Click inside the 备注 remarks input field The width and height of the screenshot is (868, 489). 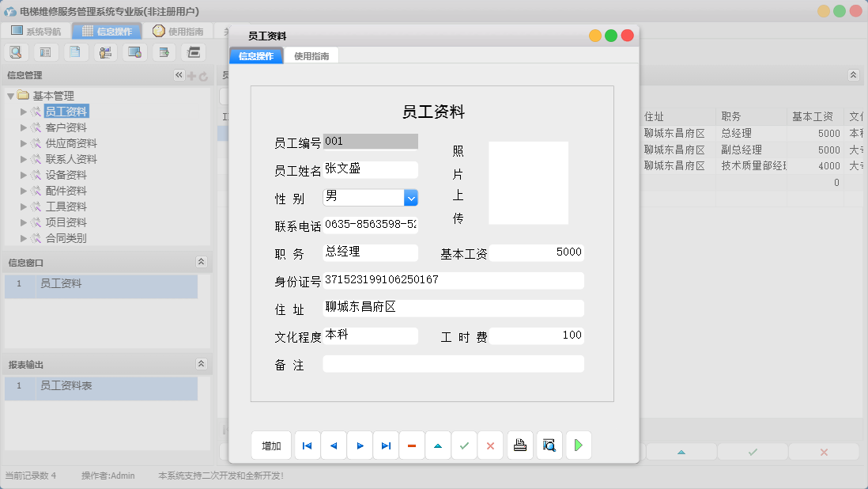click(x=452, y=363)
